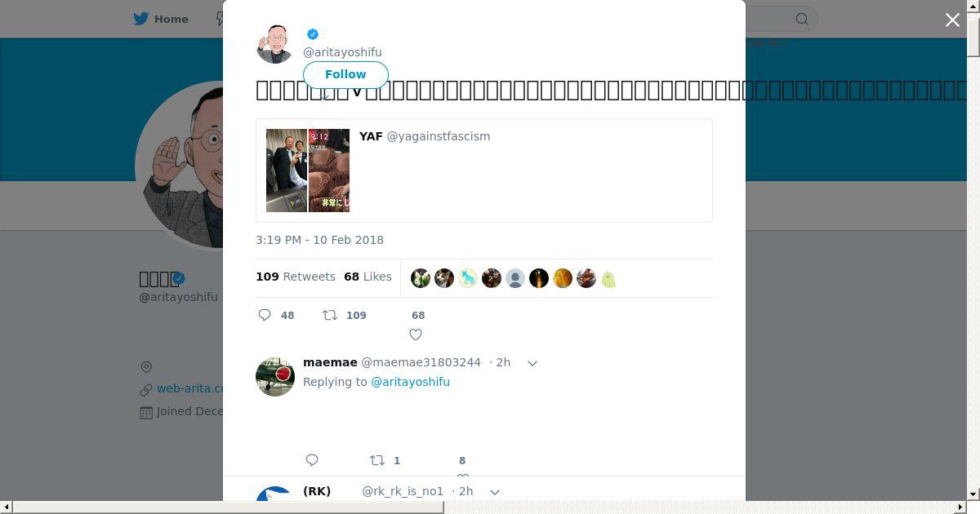View the 68 Likes list

coord(367,277)
